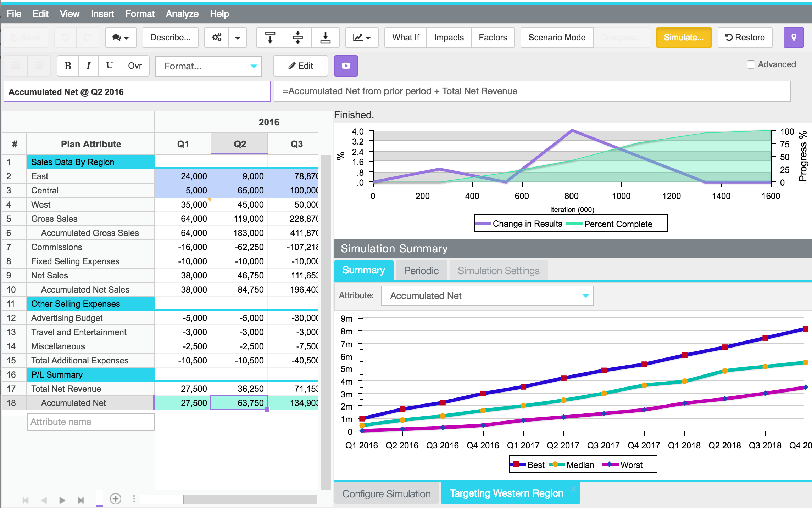The height and width of the screenshot is (508, 812).
Task: Click the Restore button
Action: pyautogui.click(x=745, y=38)
